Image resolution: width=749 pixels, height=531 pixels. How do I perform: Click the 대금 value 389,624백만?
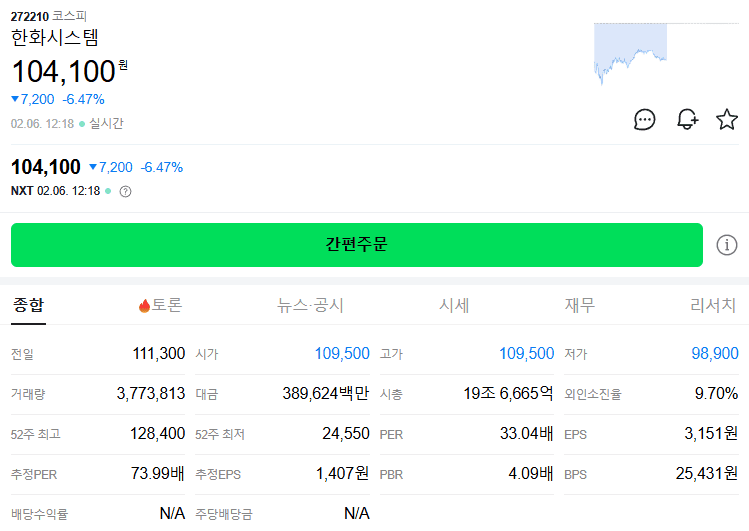(326, 393)
